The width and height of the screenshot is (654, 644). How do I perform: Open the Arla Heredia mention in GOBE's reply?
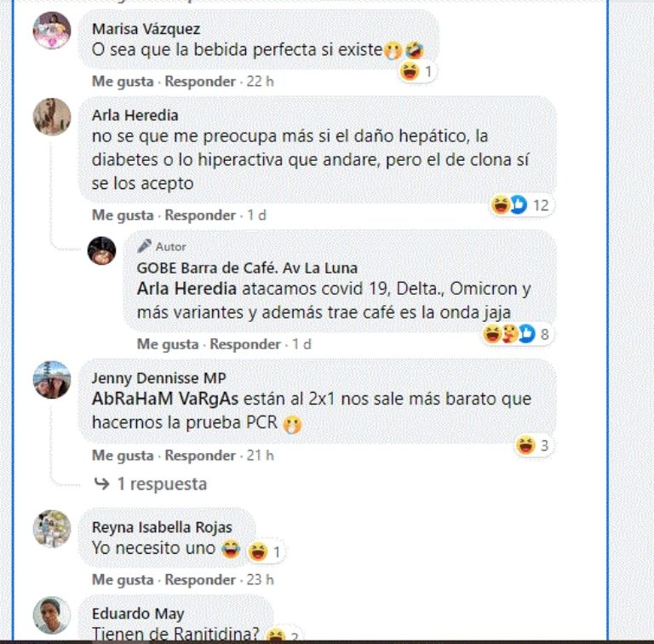tap(186, 288)
